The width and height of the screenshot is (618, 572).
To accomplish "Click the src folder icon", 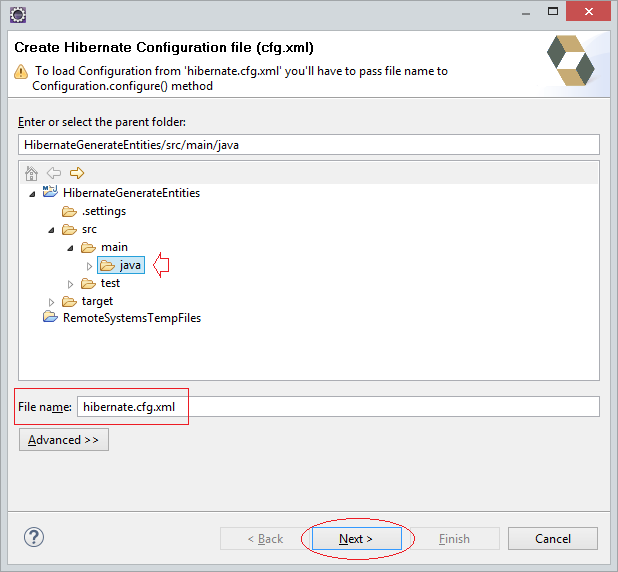I will 69,229.
